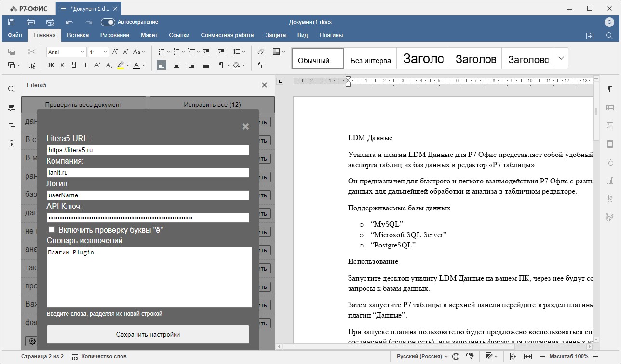621x364 pixels.
Task: Click the Bold formatting icon
Action: point(51,65)
